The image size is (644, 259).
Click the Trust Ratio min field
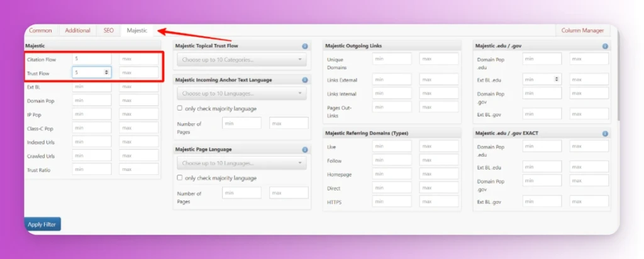[92, 169]
